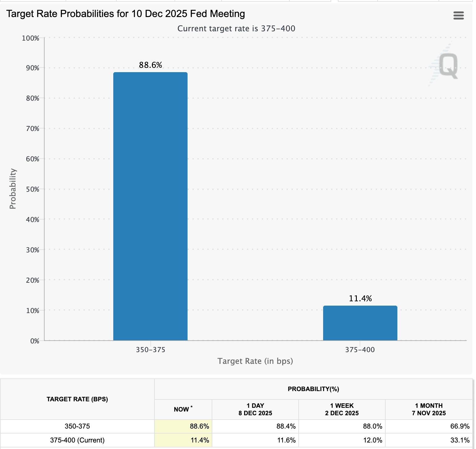Select the 1 MONTH 7 NOV 2025 header
This screenshot has width=476, height=449.
pyautogui.click(x=429, y=409)
